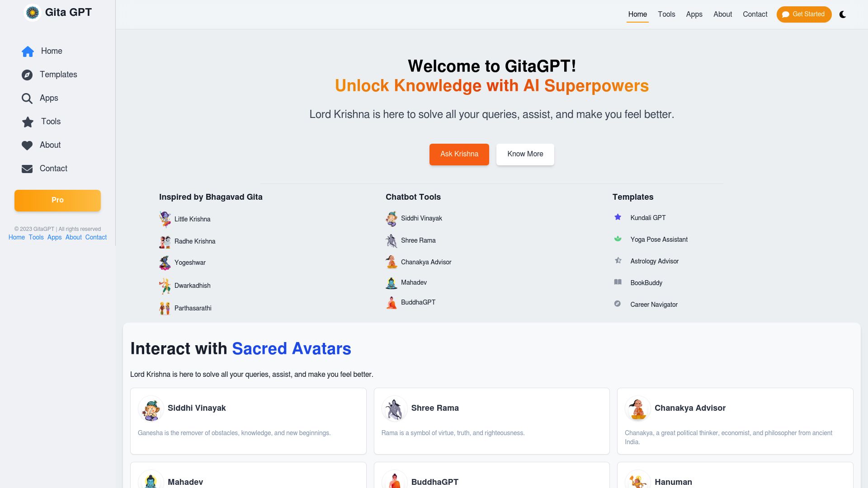Click the Home sidebar icon
The image size is (868, 488).
point(28,51)
